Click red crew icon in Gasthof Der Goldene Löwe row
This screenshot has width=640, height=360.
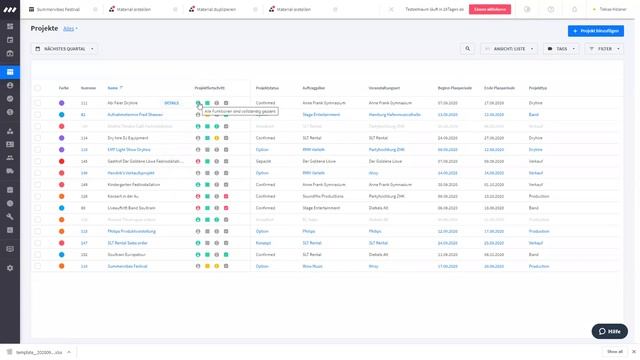[198, 161]
